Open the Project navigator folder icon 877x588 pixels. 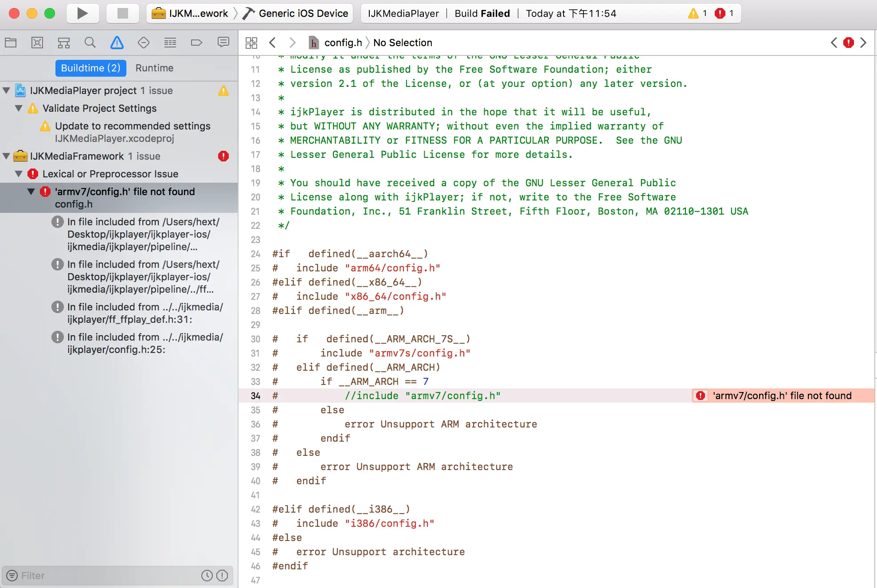pyautogui.click(x=11, y=43)
